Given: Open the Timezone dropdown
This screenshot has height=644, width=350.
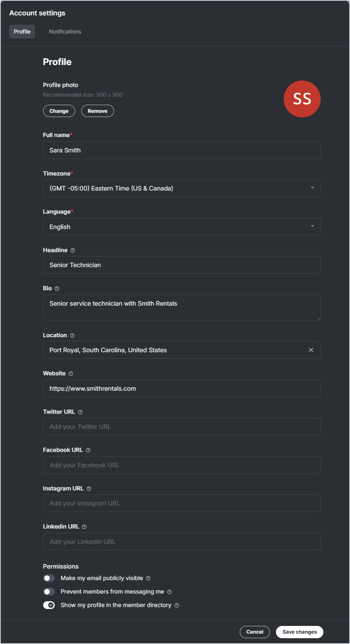Looking at the screenshot, I should point(182,188).
